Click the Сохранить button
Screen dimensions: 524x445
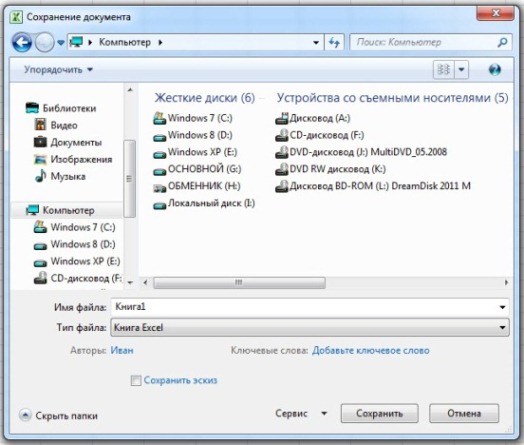click(x=379, y=414)
